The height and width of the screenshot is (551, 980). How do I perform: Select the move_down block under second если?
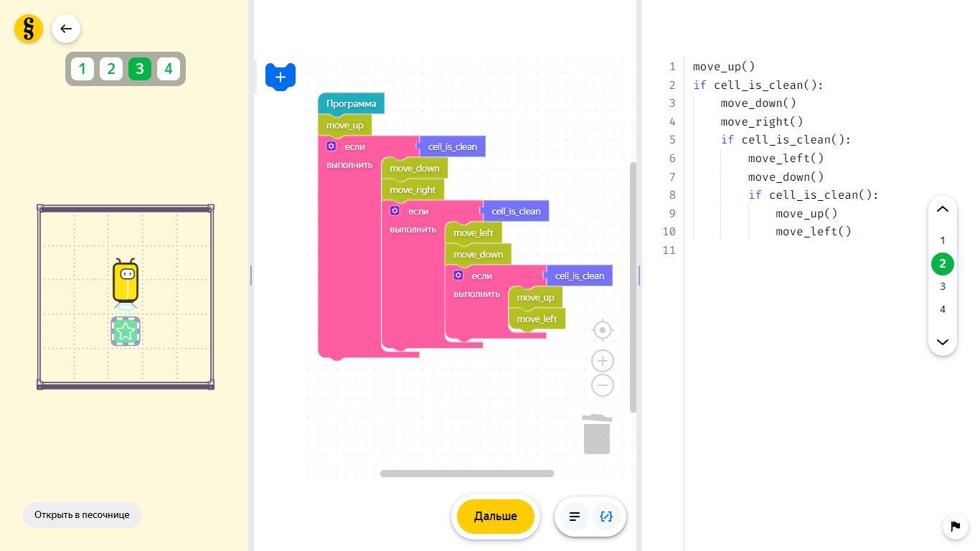pos(479,254)
